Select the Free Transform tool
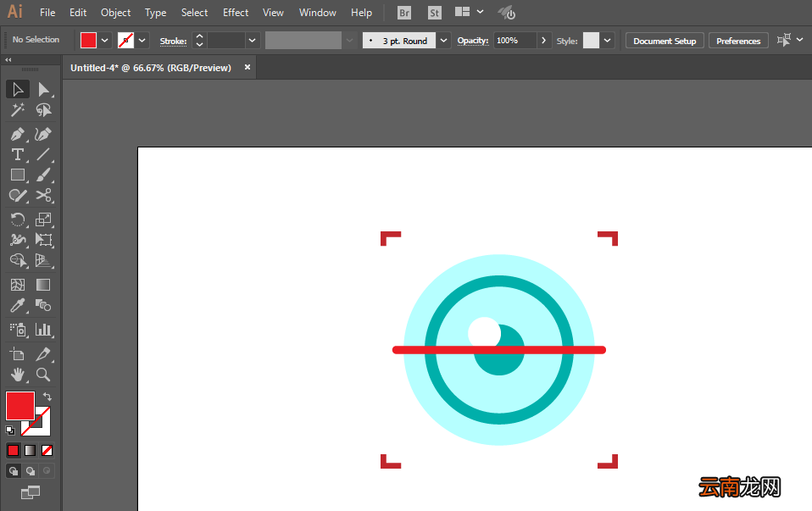Screen dimensions: 812x511 coord(43,240)
